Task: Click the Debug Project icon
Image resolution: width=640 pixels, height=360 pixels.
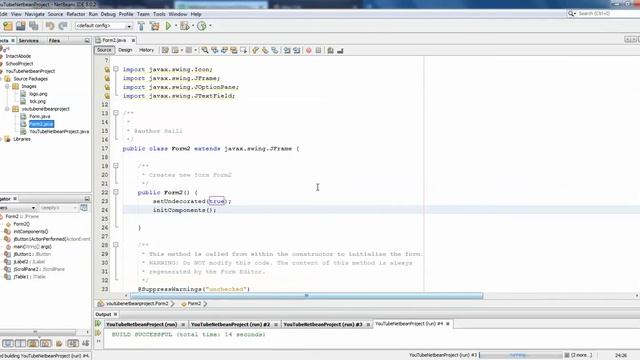Action: point(184,26)
